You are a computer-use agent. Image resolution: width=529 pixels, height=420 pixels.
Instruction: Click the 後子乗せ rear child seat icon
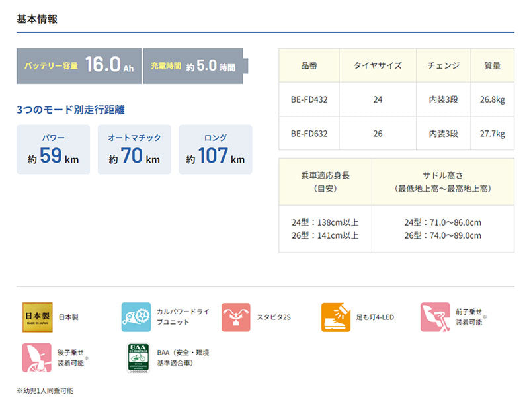pyautogui.click(x=38, y=357)
